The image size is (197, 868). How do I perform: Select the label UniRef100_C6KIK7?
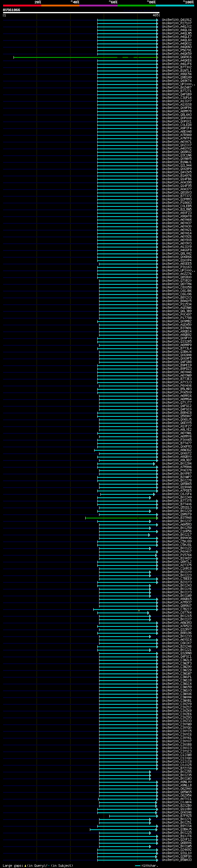pos(176,643)
